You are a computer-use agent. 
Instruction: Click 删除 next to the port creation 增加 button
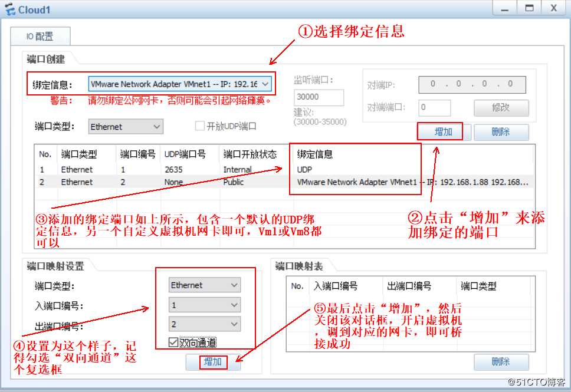[x=501, y=132]
